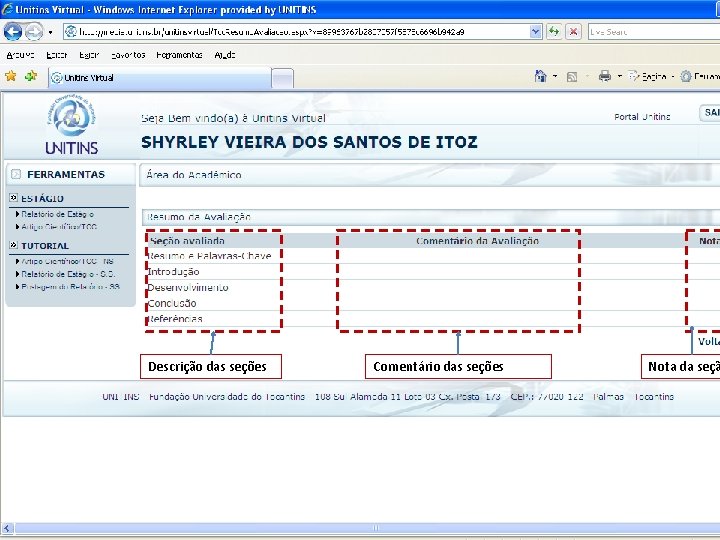Click the red Stop loading icon
The height and width of the screenshot is (540, 720).
pyautogui.click(x=573, y=32)
